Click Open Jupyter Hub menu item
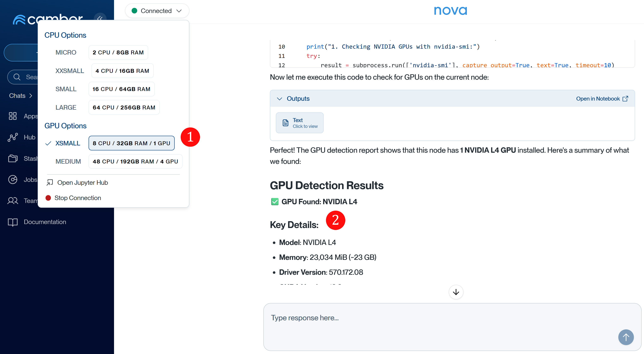Screen dimensions: 644x354 [x=82, y=183]
